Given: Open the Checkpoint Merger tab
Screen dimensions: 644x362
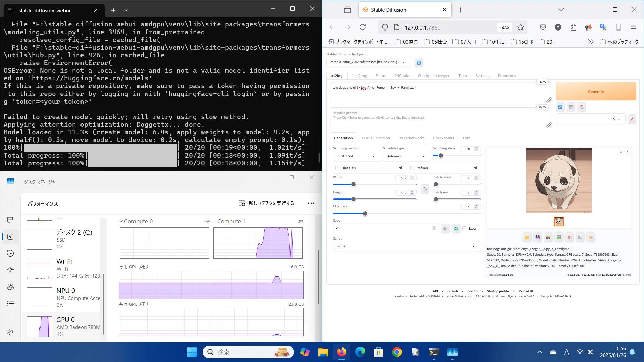Looking at the screenshot, I should tap(433, 76).
